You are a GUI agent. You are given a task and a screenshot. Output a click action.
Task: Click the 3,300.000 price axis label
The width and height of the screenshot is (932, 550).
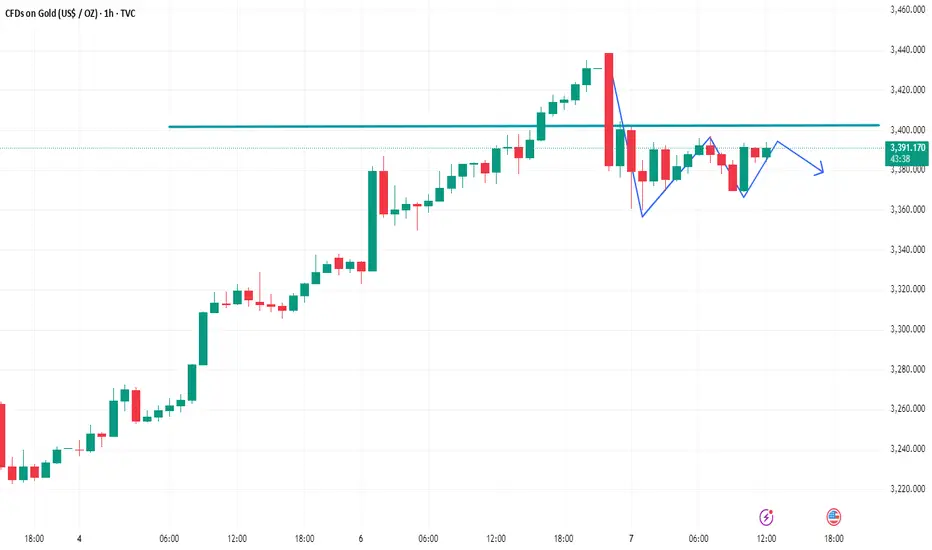pyautogui.click(x=908, y=329)
